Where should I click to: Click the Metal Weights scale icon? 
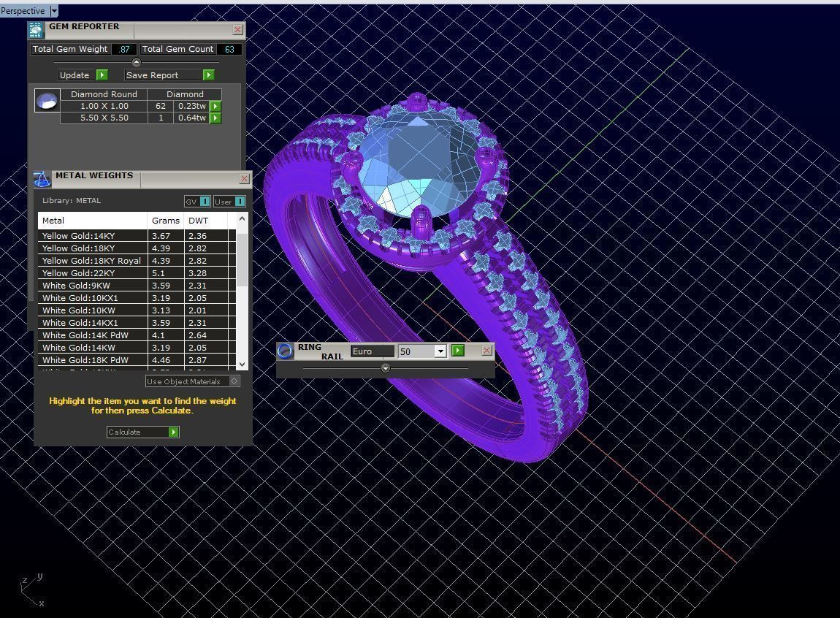42,180
